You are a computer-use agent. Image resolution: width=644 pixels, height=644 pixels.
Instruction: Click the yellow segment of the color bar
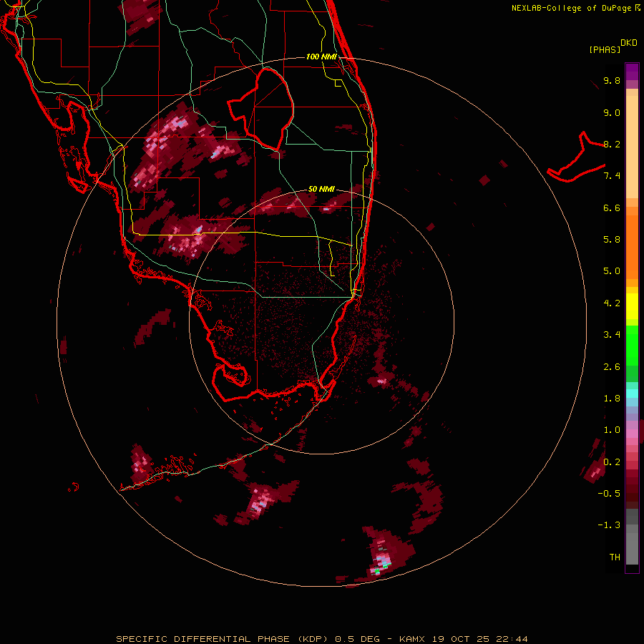(x=632, y=306)
